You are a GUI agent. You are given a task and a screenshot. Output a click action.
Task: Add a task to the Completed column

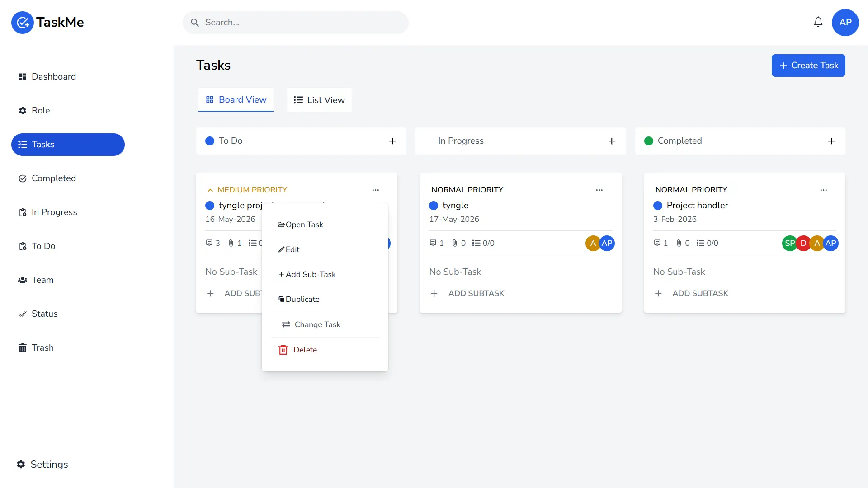(x=831, y=141)
